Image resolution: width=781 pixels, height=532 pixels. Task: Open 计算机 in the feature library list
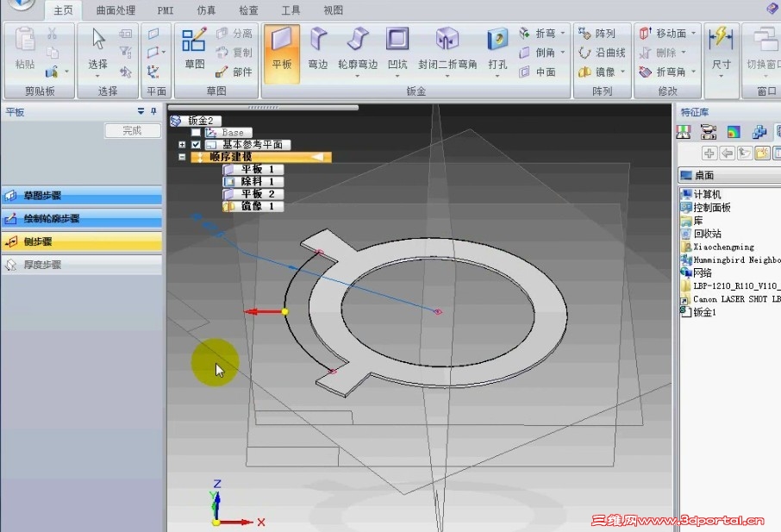[x=702, y=194]
